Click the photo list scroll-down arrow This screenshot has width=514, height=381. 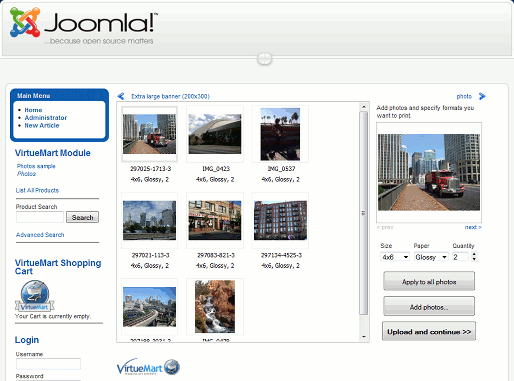pyautogui.click(x=364, y=337)
